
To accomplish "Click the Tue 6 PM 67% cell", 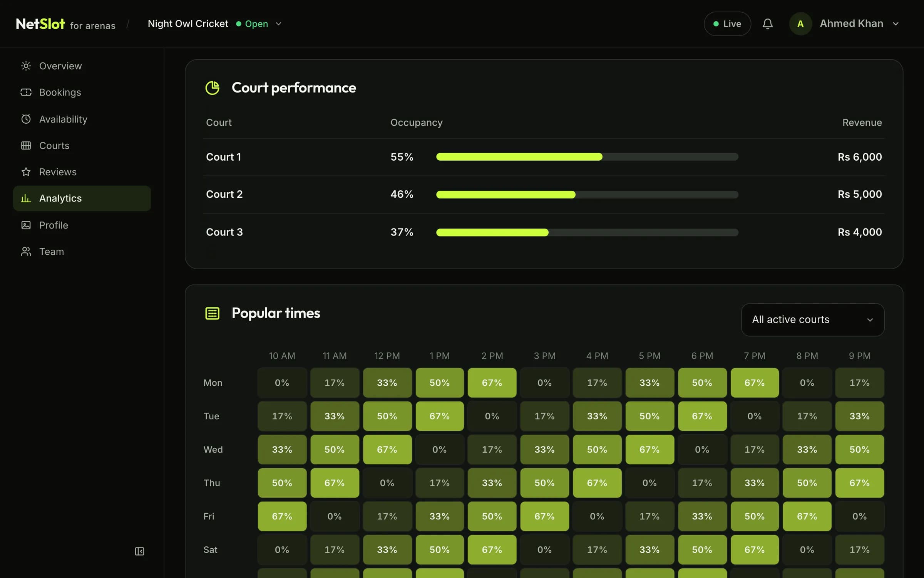I will pos(702,416).
